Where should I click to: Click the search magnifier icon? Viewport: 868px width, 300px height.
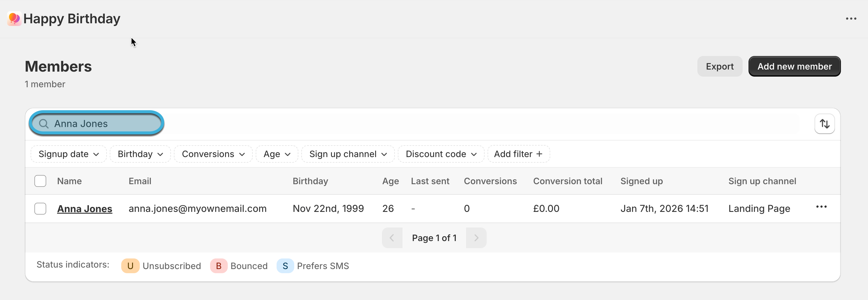pos(44,124)
